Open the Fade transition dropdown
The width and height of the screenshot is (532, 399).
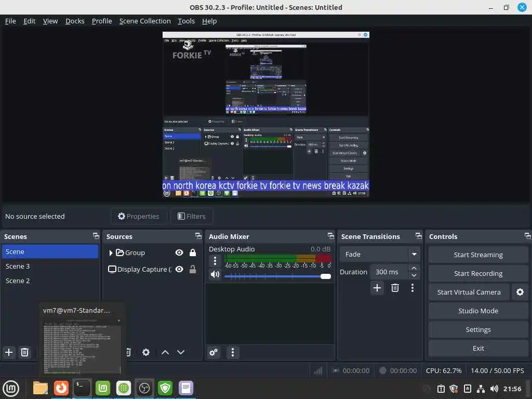[380, 254]
